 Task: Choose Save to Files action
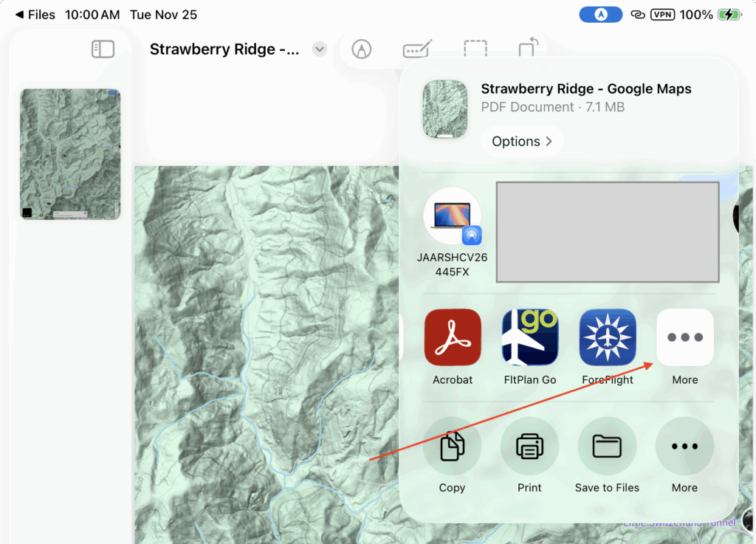click(607, 447)
